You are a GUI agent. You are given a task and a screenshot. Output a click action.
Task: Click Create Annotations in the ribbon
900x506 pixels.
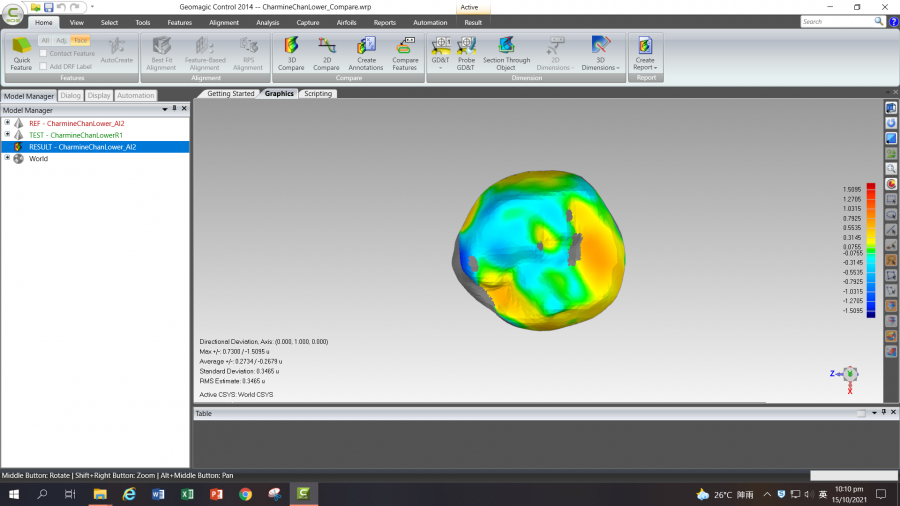(365, 52)
